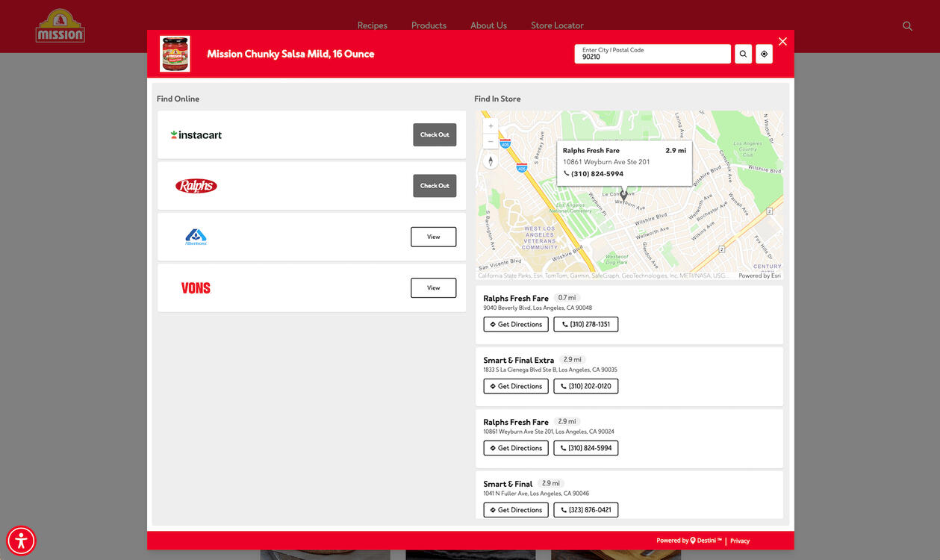Viewport: 940px width, 560px height.
Task: Click the Ralphs logo
Action: coord(196,186)
